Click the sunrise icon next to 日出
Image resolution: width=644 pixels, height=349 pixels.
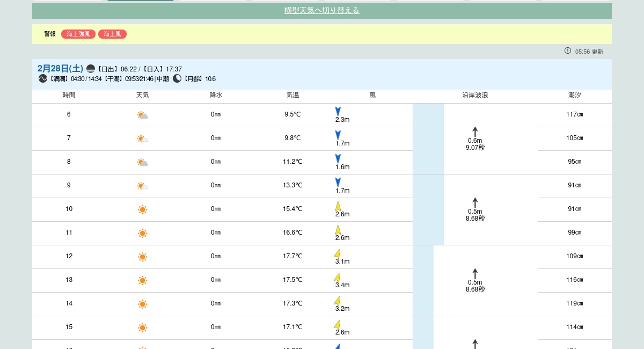click(x=91, y=69)
